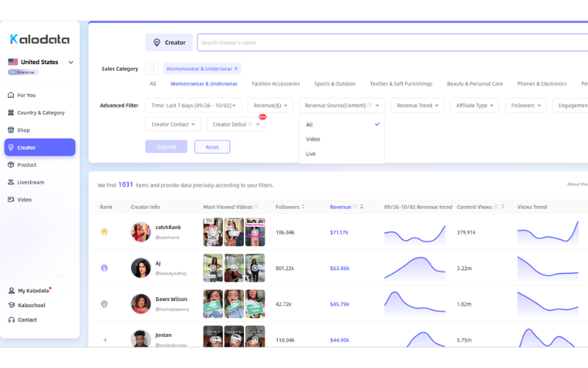Screen dimensions: 588x368
Task: Open the Dawn Wilson creator name link
Action: [171, 300]
